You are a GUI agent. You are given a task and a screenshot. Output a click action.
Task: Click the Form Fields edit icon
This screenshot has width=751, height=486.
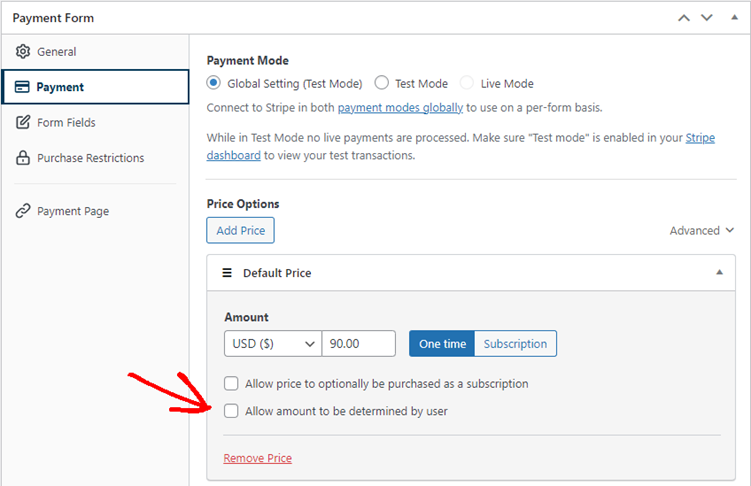coord(23,122)
